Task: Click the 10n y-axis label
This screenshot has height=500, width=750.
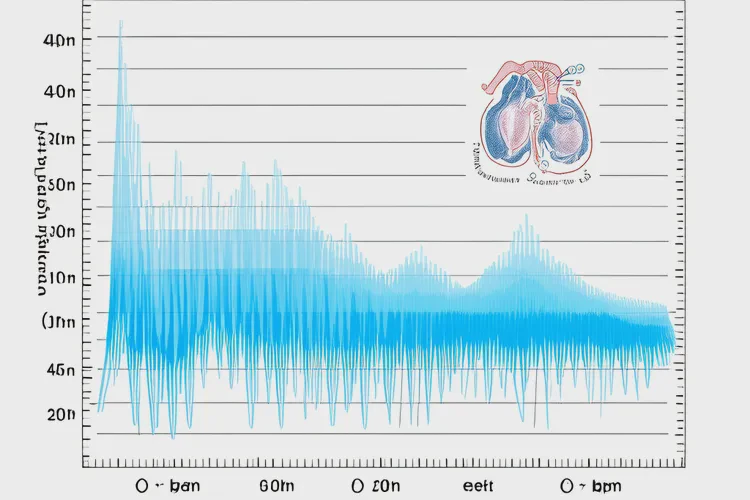Action: pyautogui.click(x=61, y=277)
